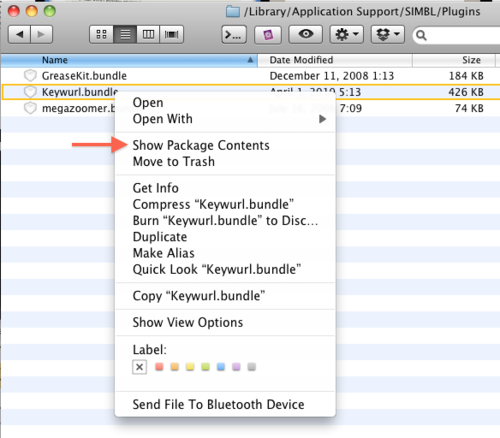Choose Make Alias menu item
Image resolution: width=500 pixels, height=438 pixels.
pyautogui.click(x=225, y=253)
